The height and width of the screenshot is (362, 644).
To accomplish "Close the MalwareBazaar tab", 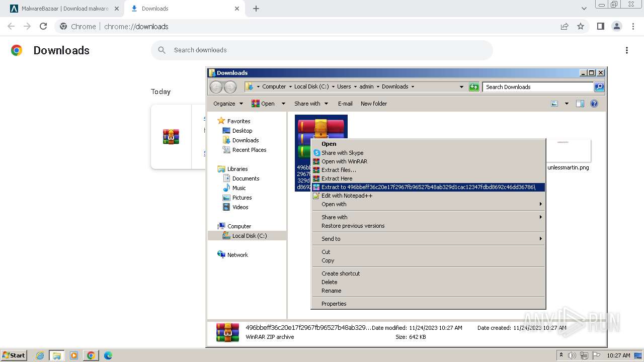I will point(116,9).
